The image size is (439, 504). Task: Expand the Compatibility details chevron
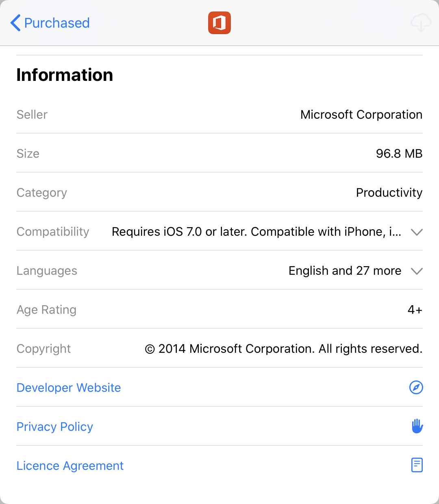pyautogui.click(x=417, y=232)
